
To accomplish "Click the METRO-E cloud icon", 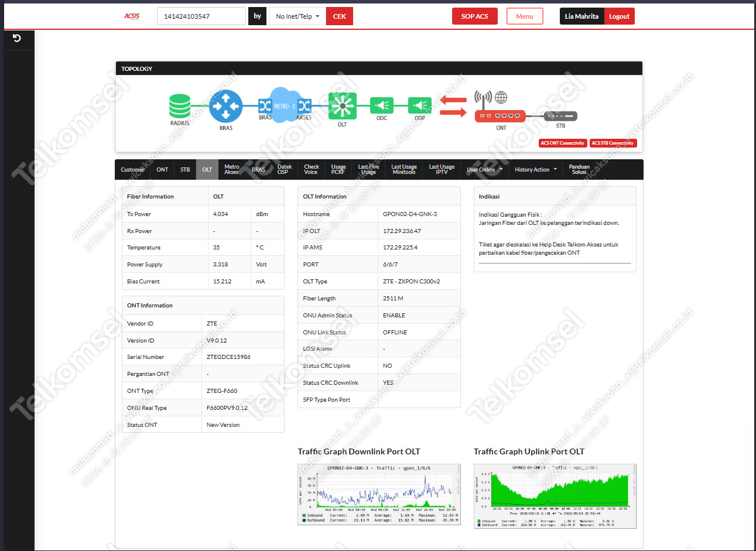I will point(285,105).
